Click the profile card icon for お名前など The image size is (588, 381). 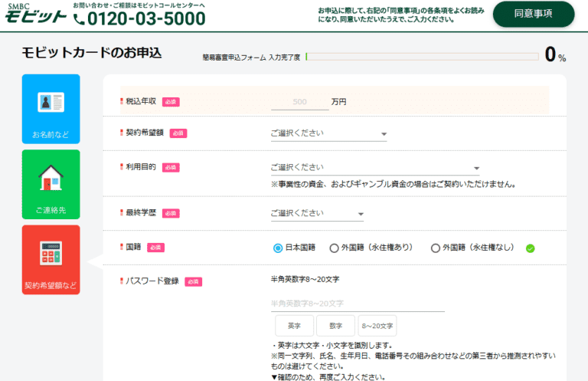click(x=51, y=102)
